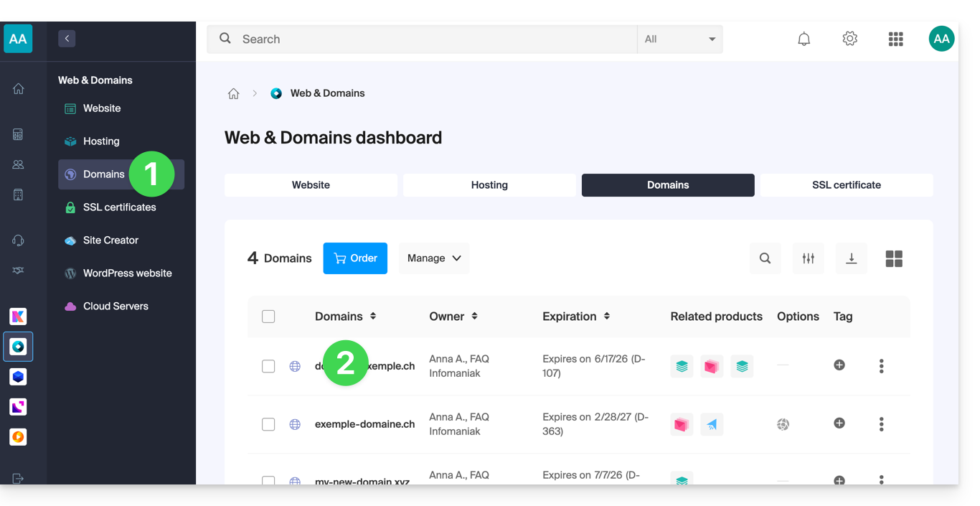Open the exemple-domaine.ch domain link
Screen dimensions: 980x506
[364, 424]
